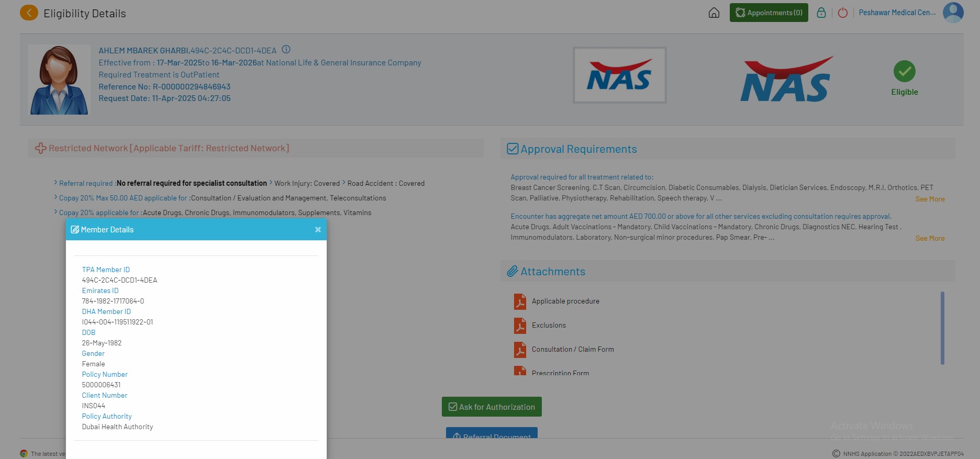This screenshot has height=459, width=980.
Task: Click the green lock icon
Action: click(x=821, y=13)
